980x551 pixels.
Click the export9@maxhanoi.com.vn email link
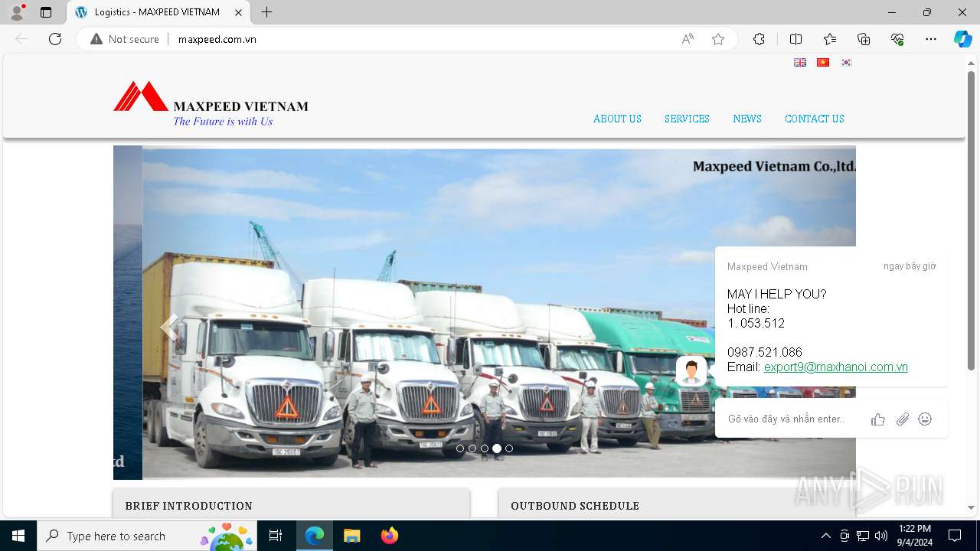(x=836, y=367)
